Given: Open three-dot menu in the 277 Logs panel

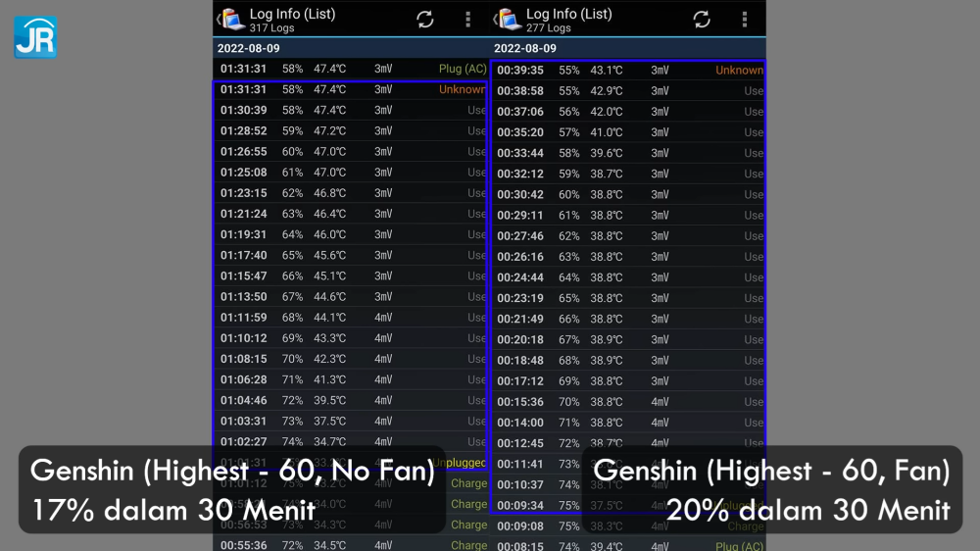Looking at the screenshot, I should (745, 20).
